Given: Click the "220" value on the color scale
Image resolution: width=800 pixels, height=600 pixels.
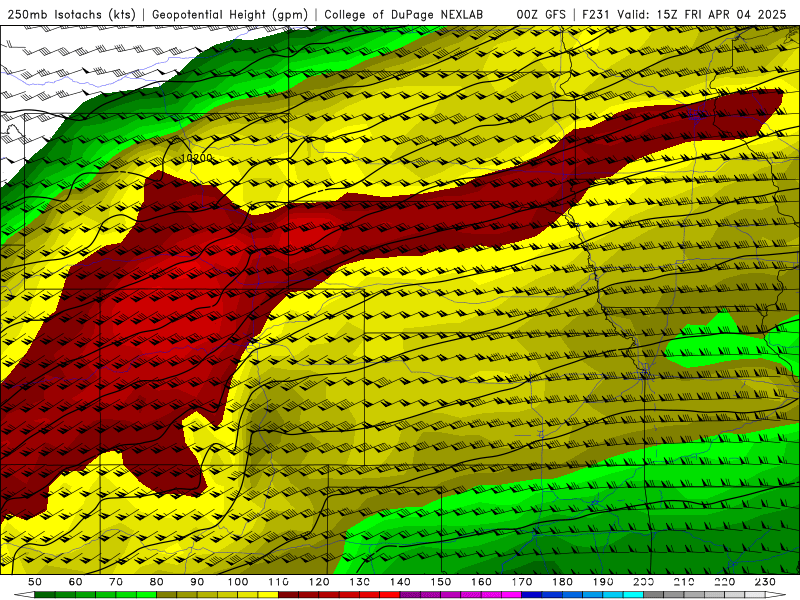Looking at the screenshot, I should tap(724, 582).
